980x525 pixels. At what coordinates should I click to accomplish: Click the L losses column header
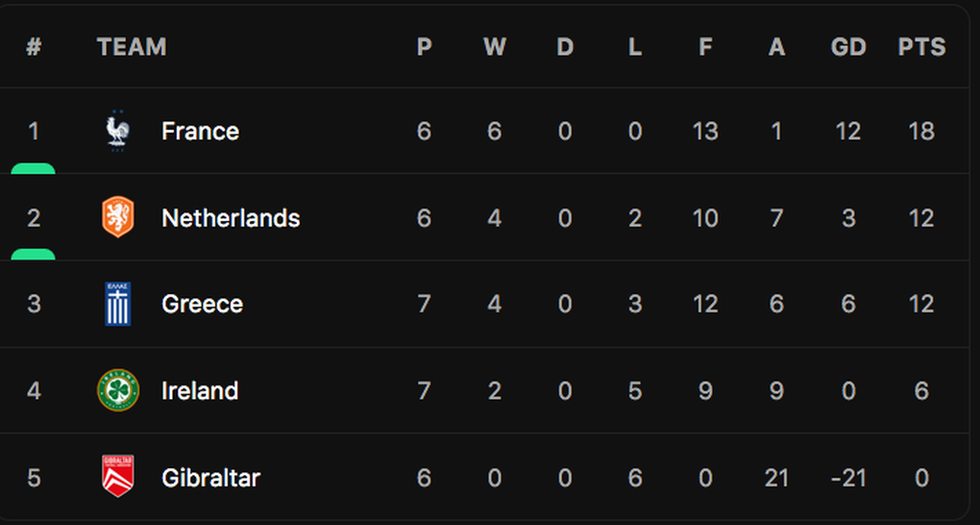(x=635, y=47)
